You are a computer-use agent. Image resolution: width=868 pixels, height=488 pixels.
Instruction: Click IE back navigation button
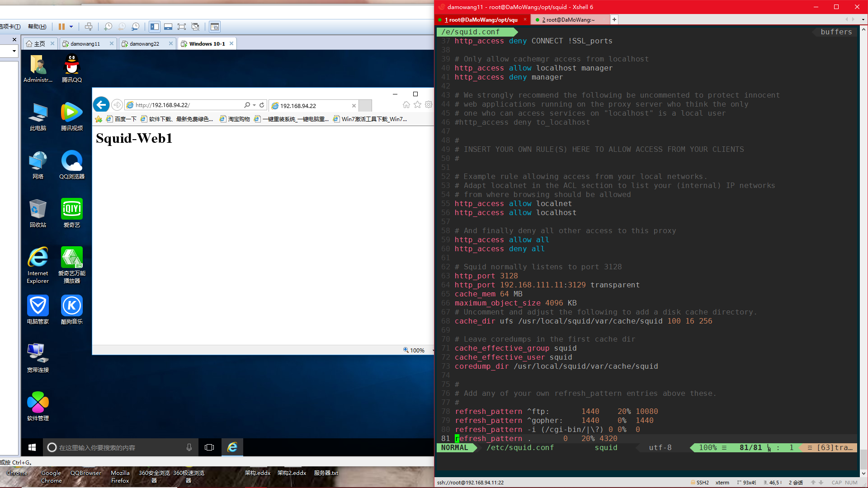pos(101,105)
